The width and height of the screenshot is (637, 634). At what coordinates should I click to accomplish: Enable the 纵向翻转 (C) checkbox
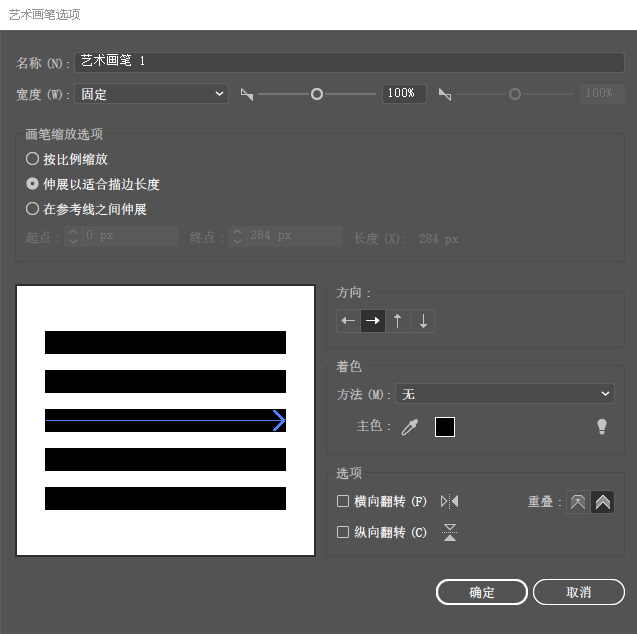click(x=343, y=532)
